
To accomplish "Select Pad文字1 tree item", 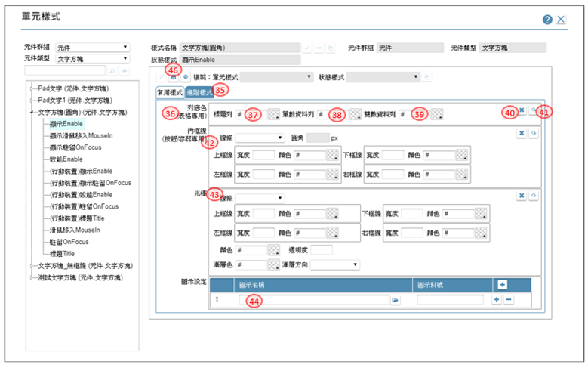I will click(x=75, y=101).
